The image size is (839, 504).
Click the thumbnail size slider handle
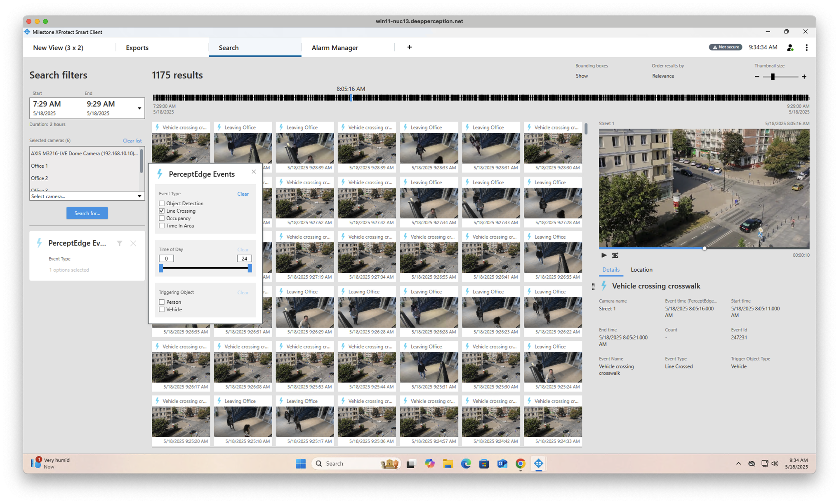pyautogui.click(x=773, y=77)
